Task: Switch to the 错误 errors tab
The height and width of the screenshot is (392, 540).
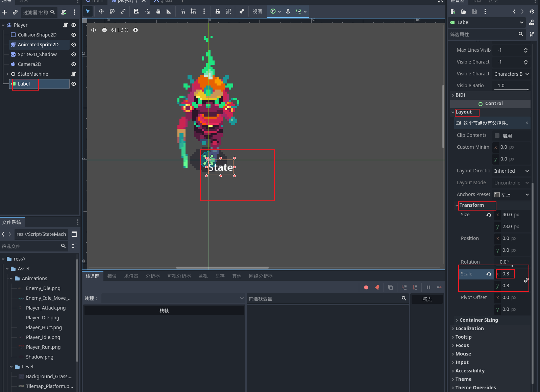Action: 112,276
